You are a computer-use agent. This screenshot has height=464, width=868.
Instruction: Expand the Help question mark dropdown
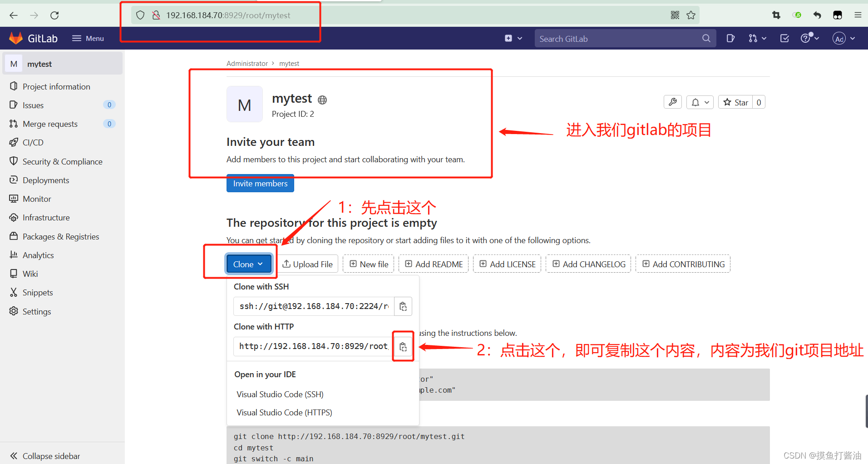click(810, 39)
